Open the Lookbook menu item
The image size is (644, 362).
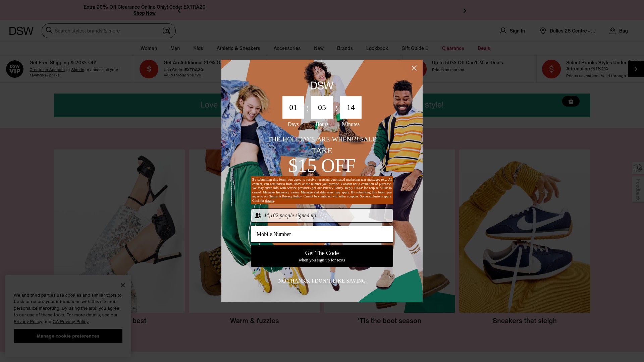tap(377, 48)
